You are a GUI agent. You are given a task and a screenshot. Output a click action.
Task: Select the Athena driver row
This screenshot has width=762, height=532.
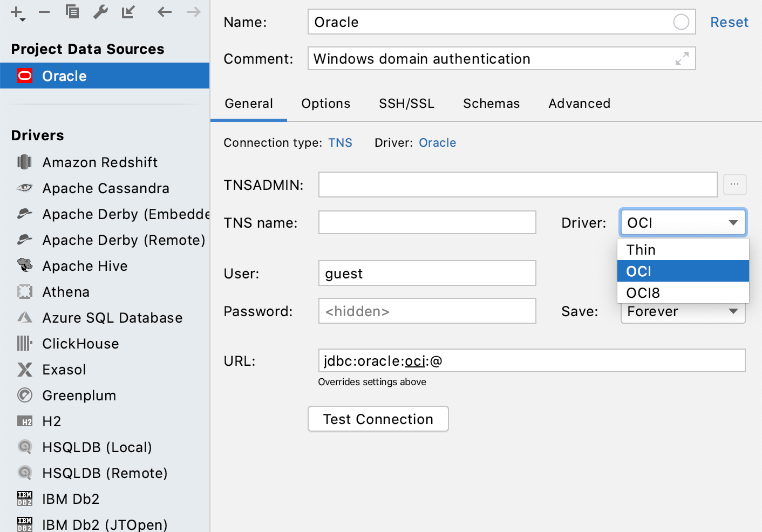point(105,291)
